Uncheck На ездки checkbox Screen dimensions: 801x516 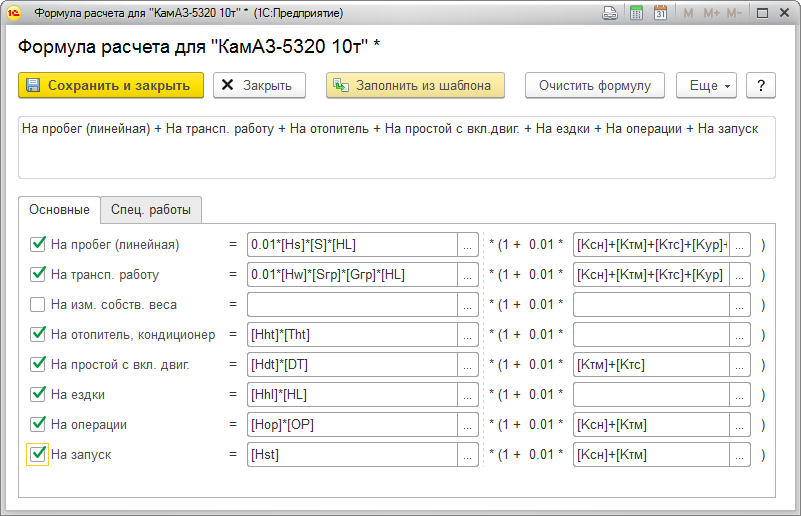38,394
